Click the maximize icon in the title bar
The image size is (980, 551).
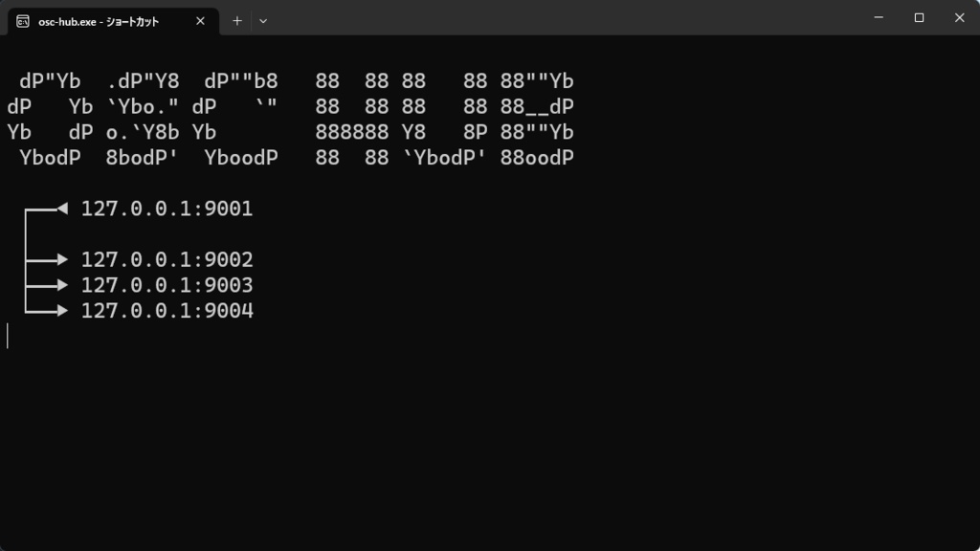coord(918,17)
